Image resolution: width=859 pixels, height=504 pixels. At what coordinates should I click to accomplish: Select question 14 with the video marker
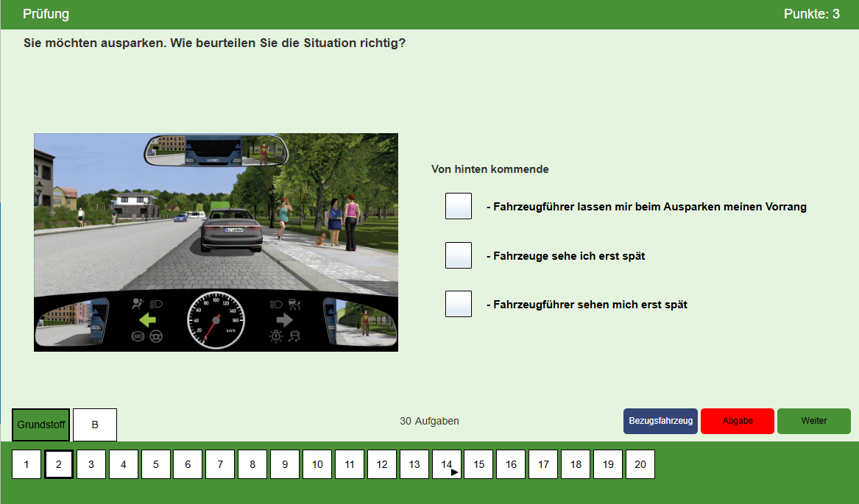pyautogui.click(x=446, y=464)
